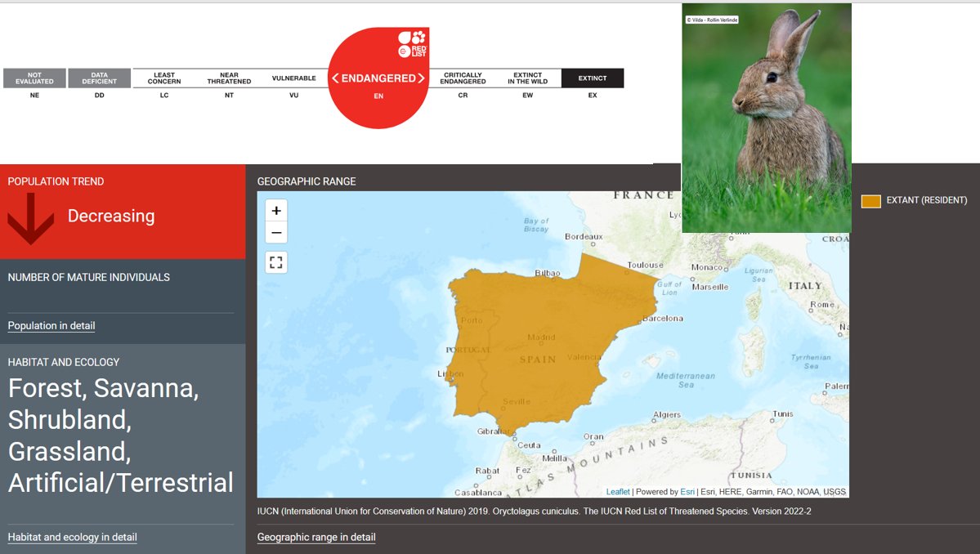Select the Least Concern category
Screen dimensions: 980x554
(x=164, y=78)
